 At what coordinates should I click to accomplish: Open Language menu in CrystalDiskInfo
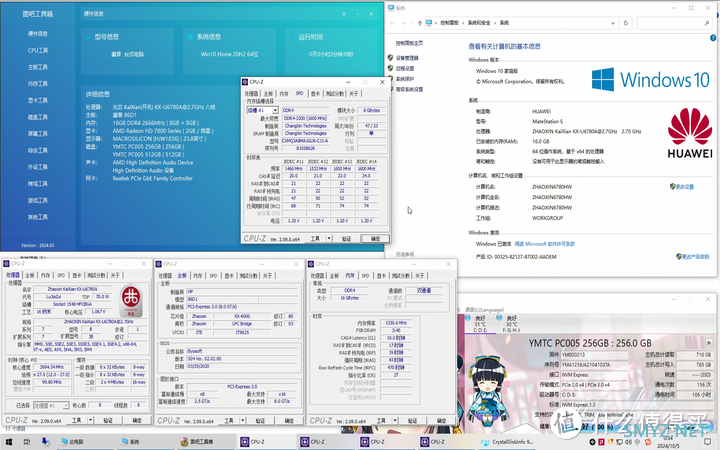(484, 310)
